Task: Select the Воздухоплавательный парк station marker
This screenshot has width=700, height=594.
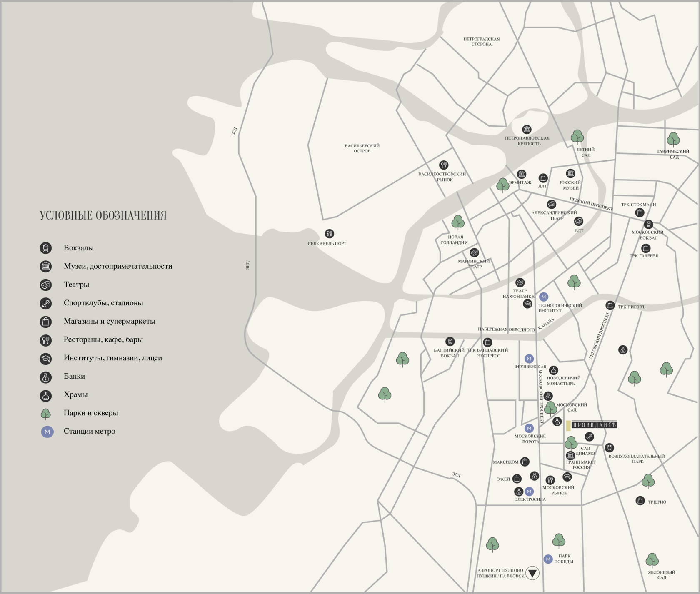Action: [x=610, y=448]
